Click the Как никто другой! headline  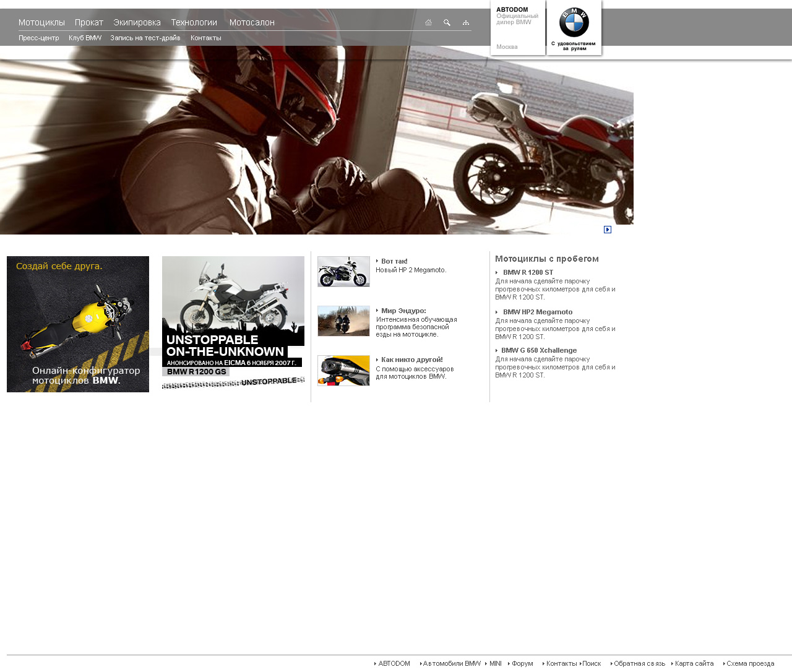click(x=411, y=360)
